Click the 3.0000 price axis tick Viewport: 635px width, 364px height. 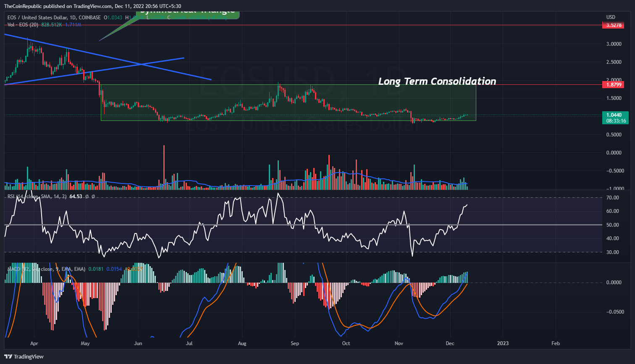(x=614, y=44)
